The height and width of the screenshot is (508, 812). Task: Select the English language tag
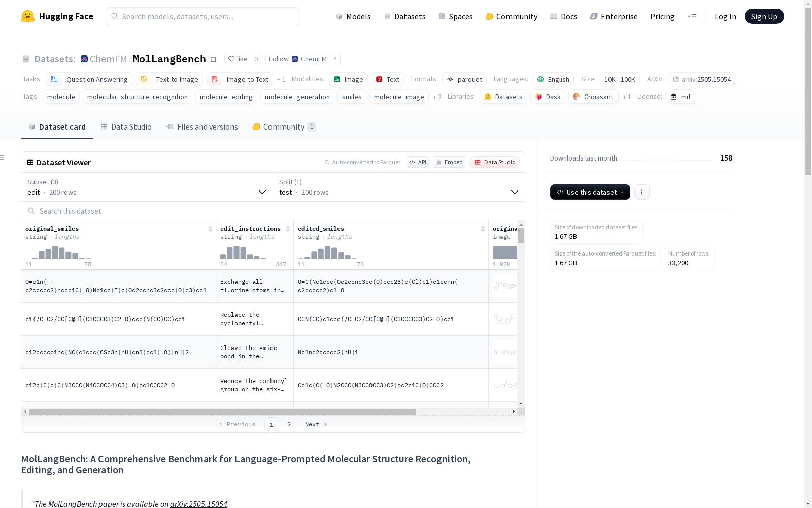point(553,80)
